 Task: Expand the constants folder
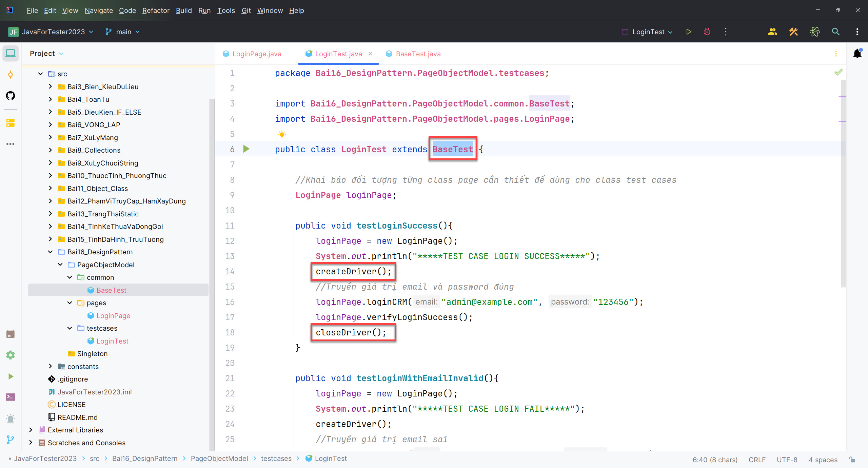50,367
